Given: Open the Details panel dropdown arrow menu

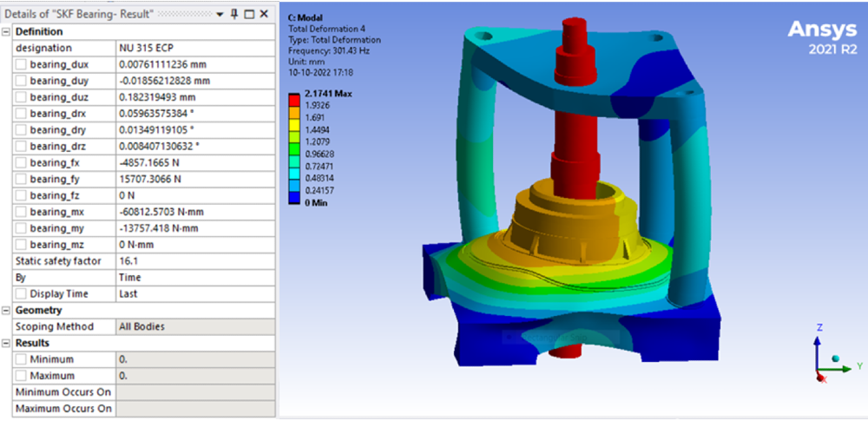Looking at the screenshot, I should coord(220,15).
